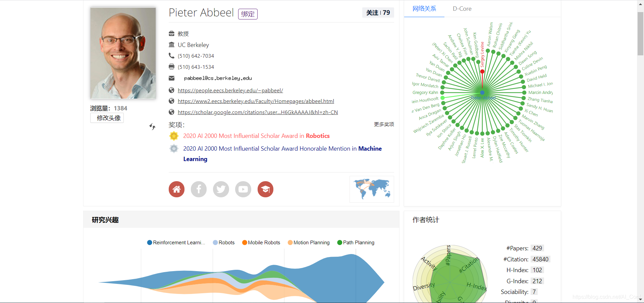Toggle the Robots legend item
The width and height of the screenshot is (644, 303).
pyautogui.click(x=224, y=243)
